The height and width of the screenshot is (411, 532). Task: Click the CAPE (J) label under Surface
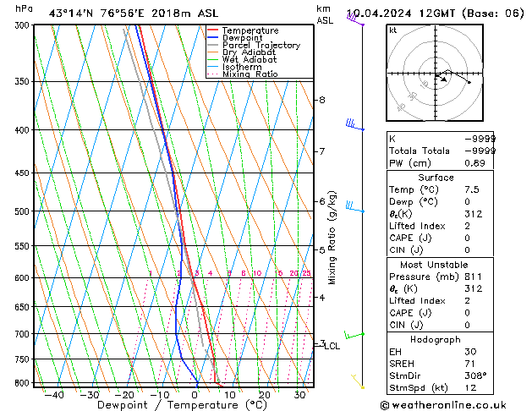[410, 238]
